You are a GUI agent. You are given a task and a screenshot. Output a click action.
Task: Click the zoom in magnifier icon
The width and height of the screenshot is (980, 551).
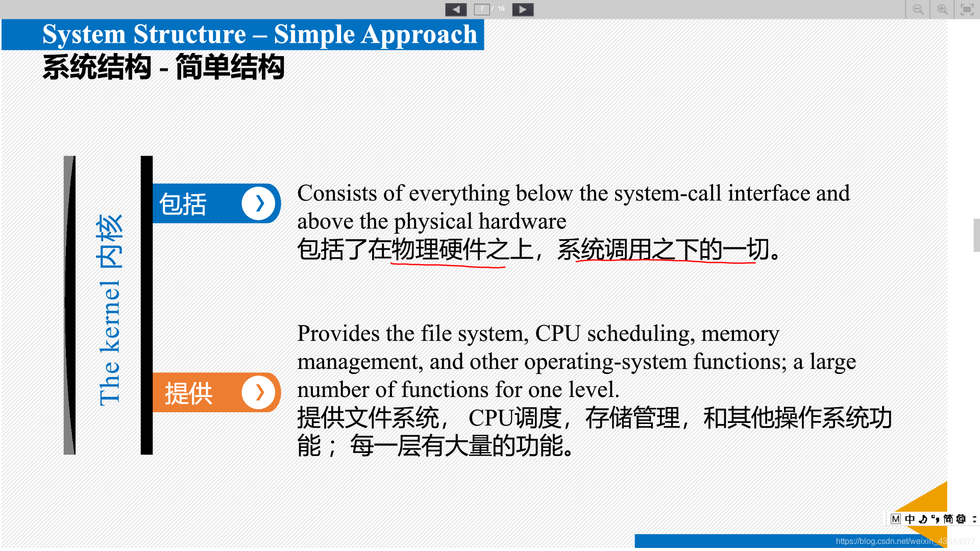[x=943, y=9]
